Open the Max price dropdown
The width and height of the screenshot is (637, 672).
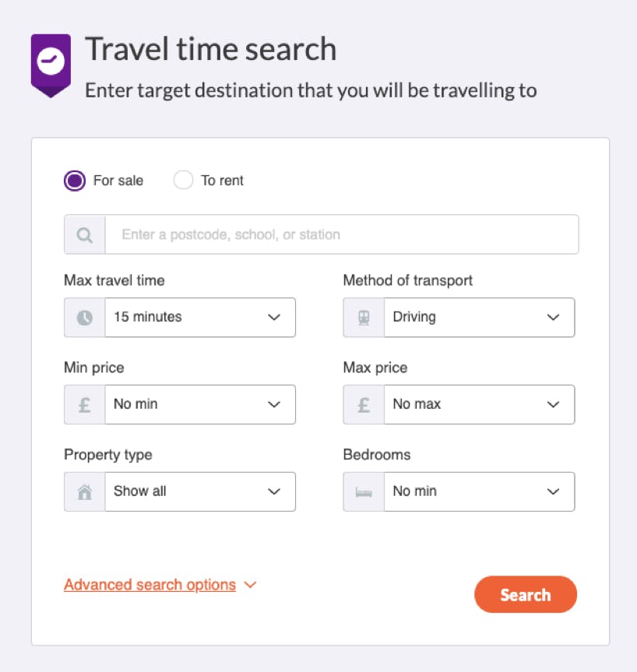coord(479,404)
